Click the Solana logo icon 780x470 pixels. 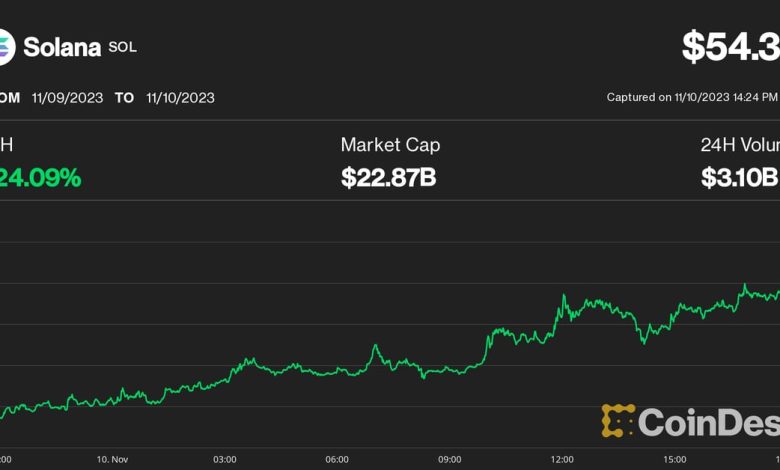[5, 46]
